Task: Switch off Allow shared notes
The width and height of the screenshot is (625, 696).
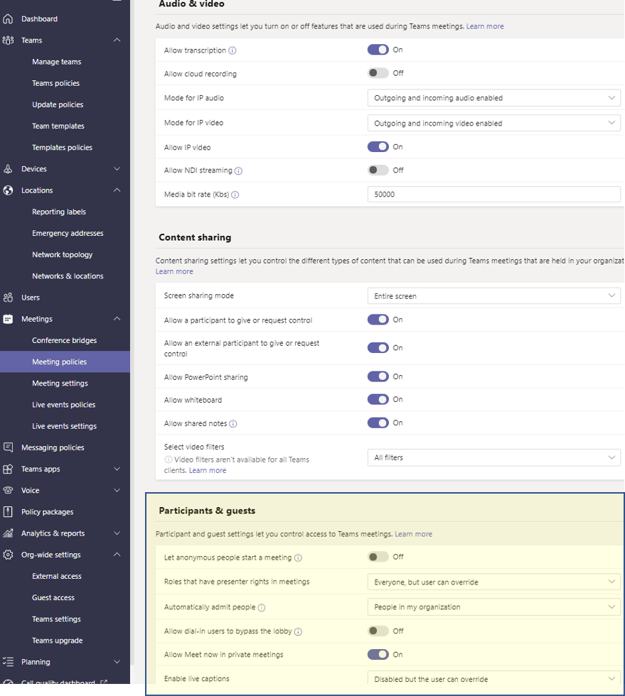Action: click(x=378, y=423)
